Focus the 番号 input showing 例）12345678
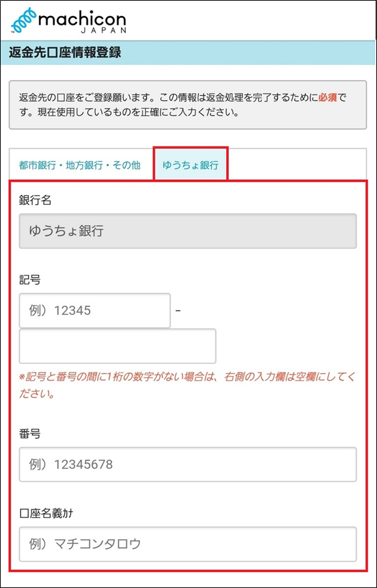The height and width of the screenshot is (588, 377). 187,465
